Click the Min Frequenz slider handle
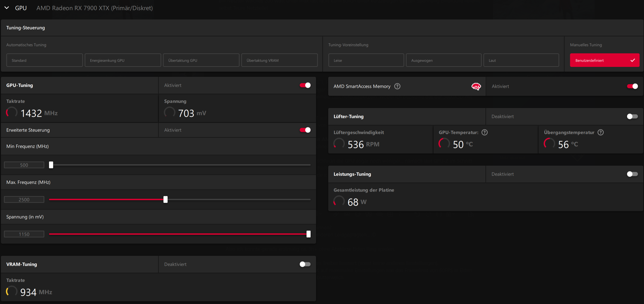This screenshot has height=304, width=644. (51, 165)
